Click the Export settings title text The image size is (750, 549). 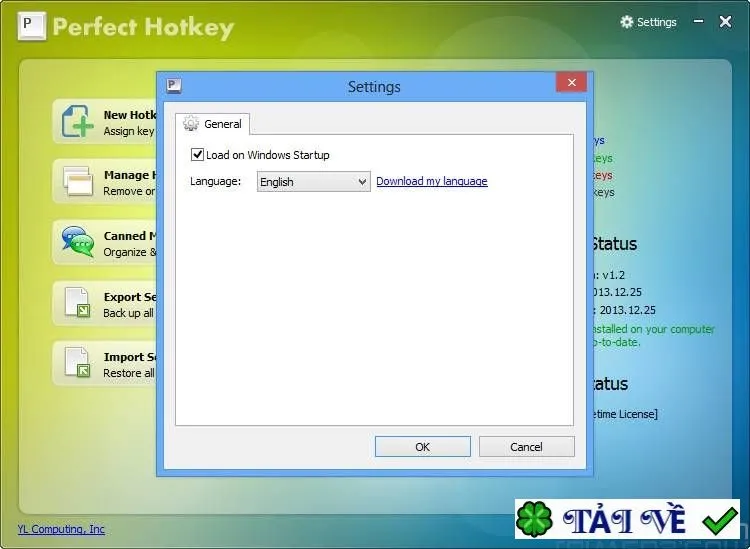130,296
